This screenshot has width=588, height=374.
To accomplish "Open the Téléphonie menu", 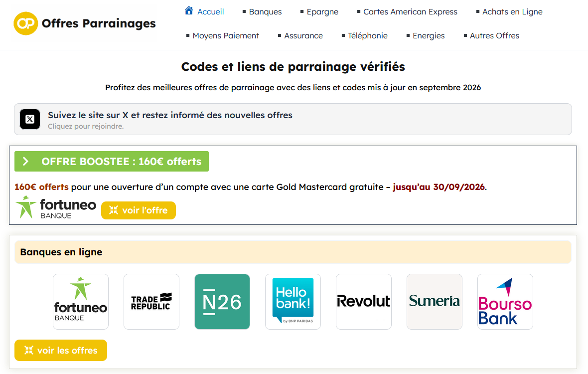I will click(x=368, y=35).
